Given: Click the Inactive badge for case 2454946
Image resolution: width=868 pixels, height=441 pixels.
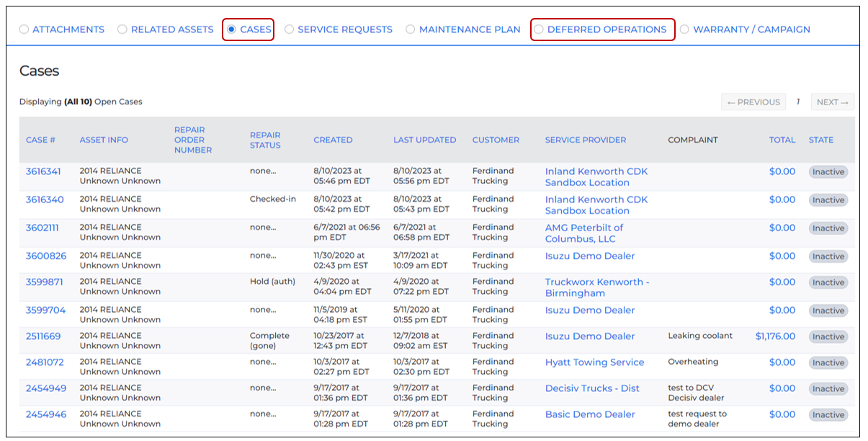Looking at the screenshot, I should coord(828,414).
